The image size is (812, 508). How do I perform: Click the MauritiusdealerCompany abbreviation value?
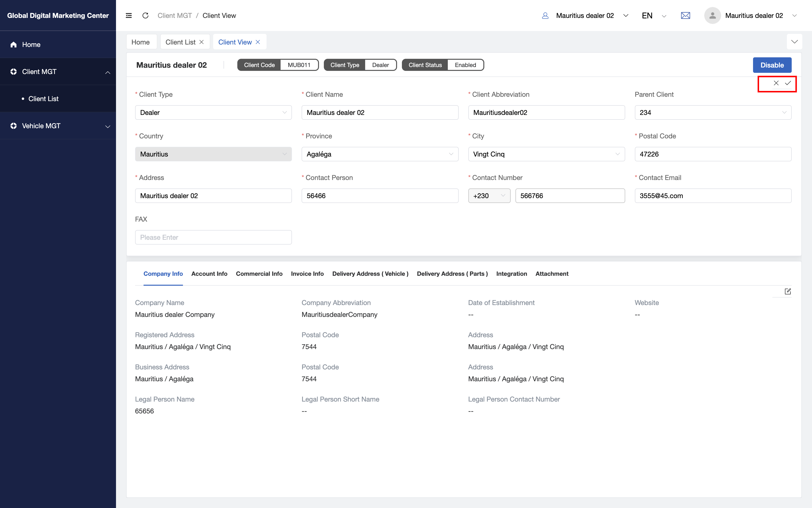(x=339, y=314)
